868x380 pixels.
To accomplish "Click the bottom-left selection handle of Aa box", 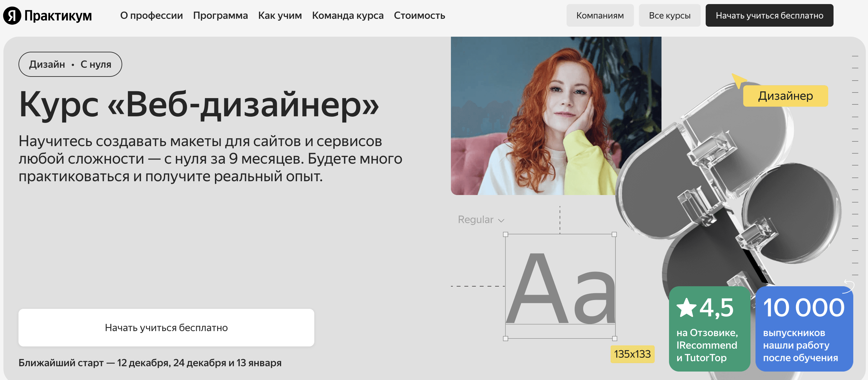I will click(505, 339).
